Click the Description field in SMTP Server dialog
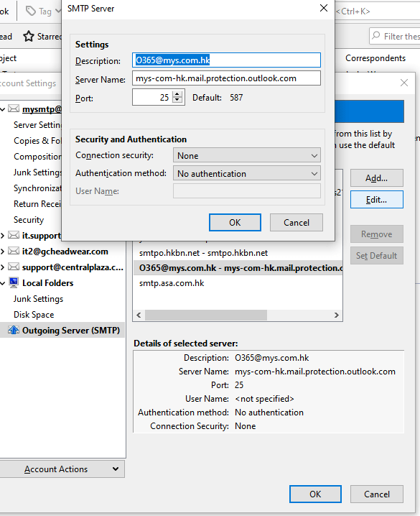 (x=226, y=60)
